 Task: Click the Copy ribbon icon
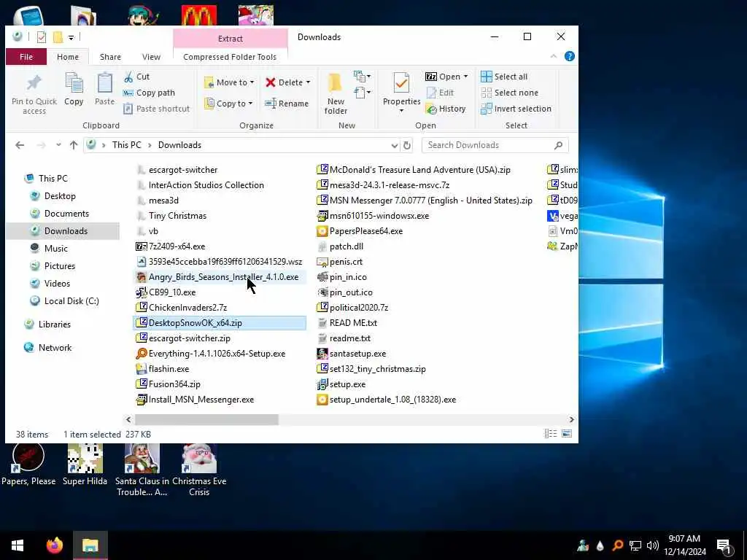(x=74, y=84)
